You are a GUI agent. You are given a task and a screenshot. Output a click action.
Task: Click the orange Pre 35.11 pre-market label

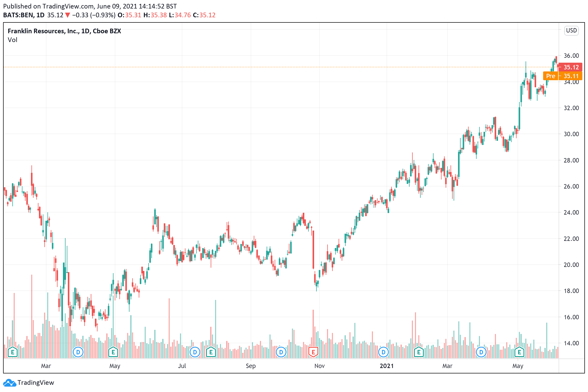click(563, 76)
